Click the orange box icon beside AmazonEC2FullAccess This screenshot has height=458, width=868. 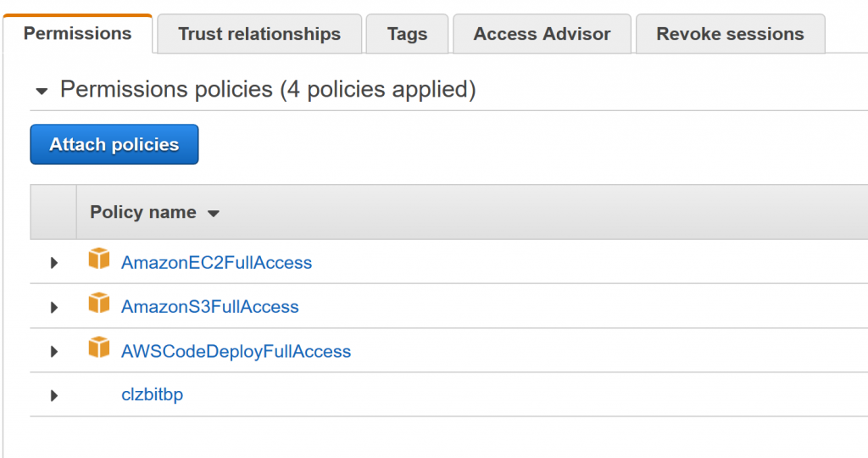coord(99,259)
